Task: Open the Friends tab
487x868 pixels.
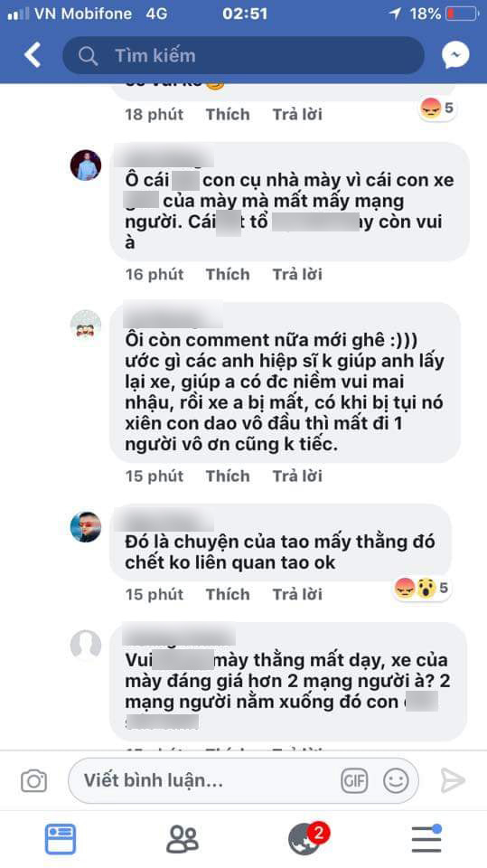Action: pyautogui.click(x=183, y=839)
